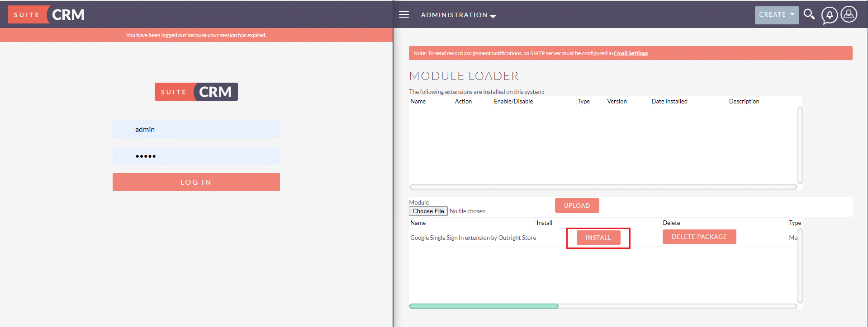Click the Log In button

[196, 182]
